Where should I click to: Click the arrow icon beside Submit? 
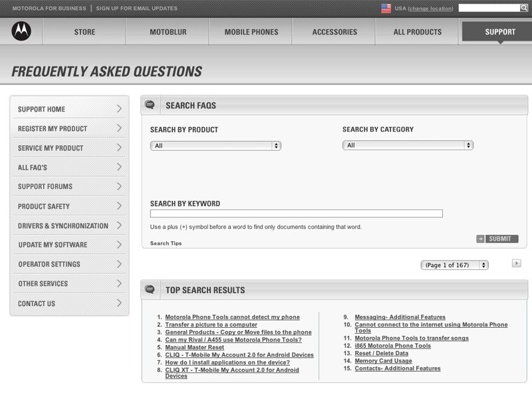(480, 239)
